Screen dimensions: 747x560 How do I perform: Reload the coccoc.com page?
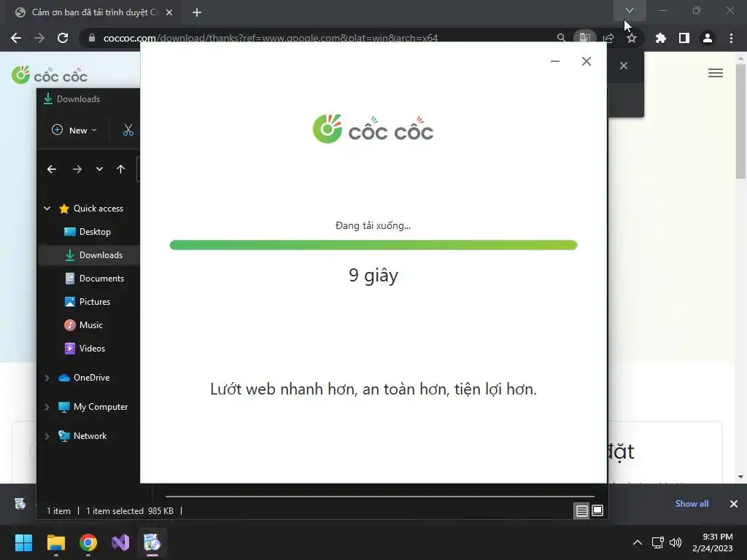tap(63, 38)
